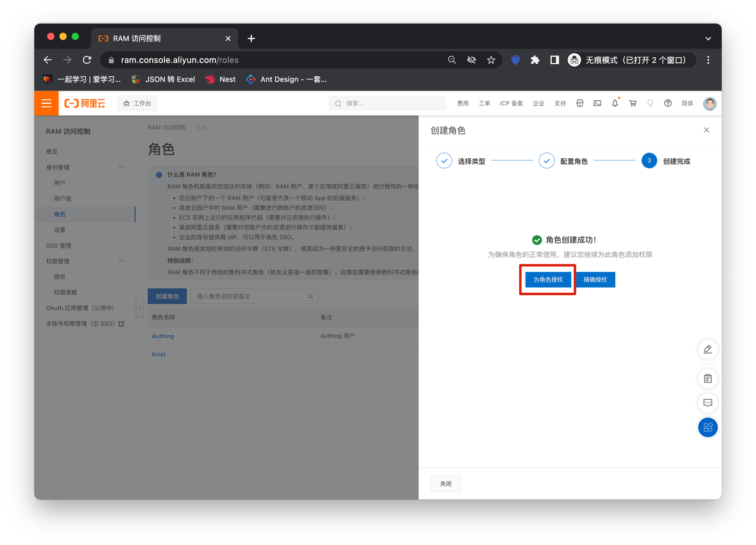This screenshot has height=545, width=756.
Task: Bookmark this page with the star
Action: click(x=491, y=60)
